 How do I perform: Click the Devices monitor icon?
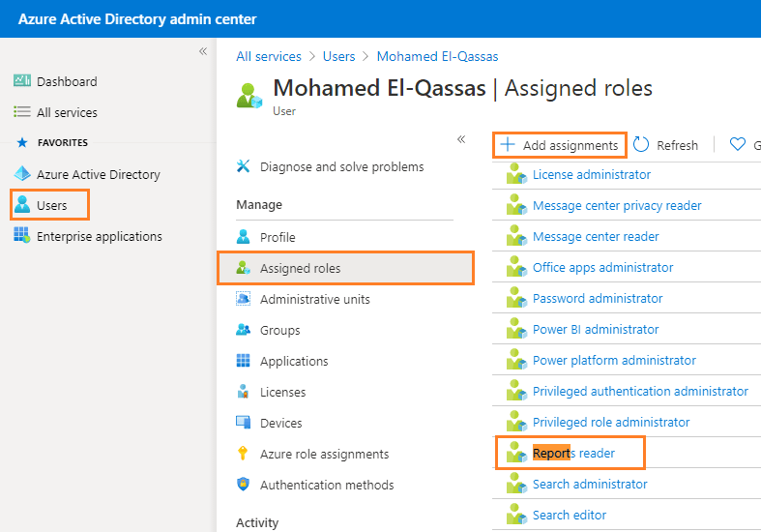pos(243,423)
